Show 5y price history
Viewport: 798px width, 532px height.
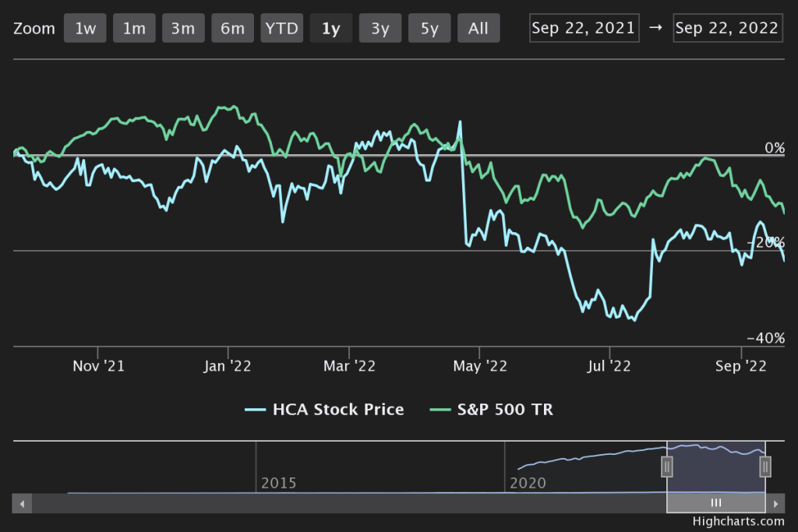429,29
